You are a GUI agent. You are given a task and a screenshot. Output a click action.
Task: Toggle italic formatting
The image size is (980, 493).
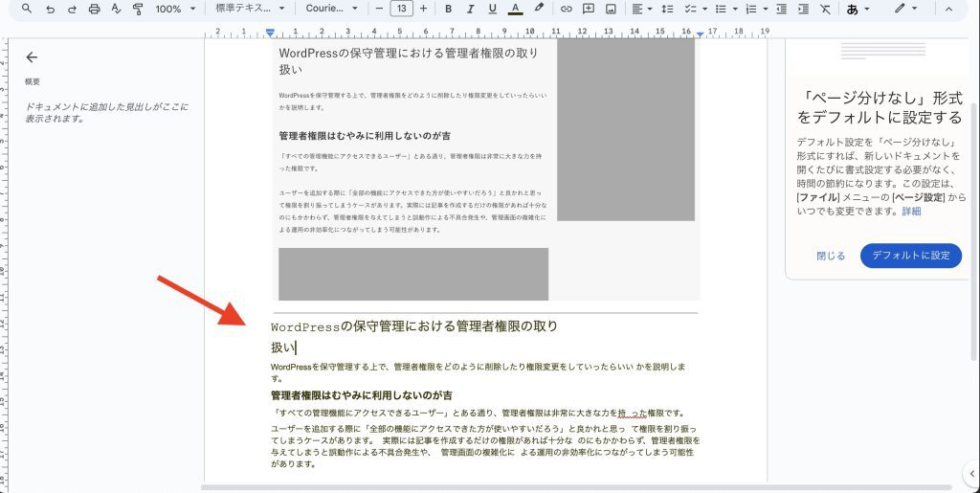[x=470, y=9]
